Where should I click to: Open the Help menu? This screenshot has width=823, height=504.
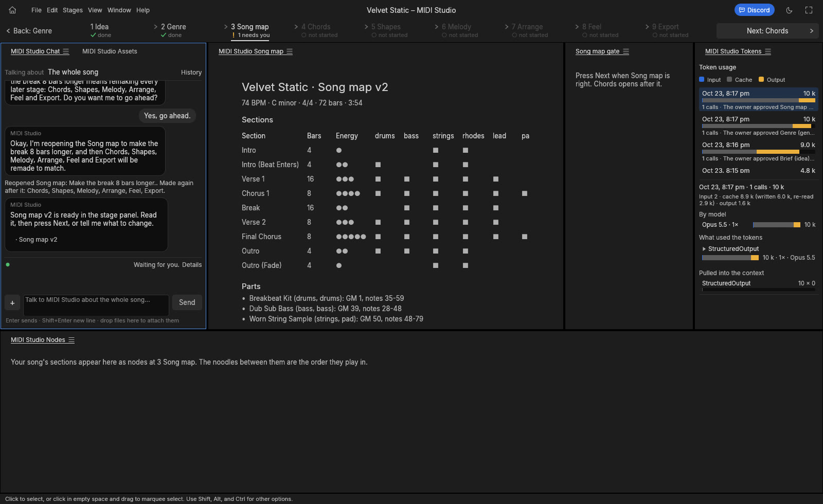[x=143, y=10]
